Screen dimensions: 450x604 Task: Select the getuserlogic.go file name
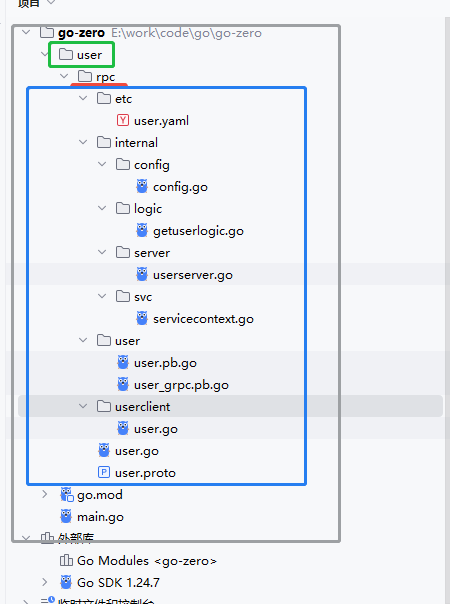(x=198, y=231)
